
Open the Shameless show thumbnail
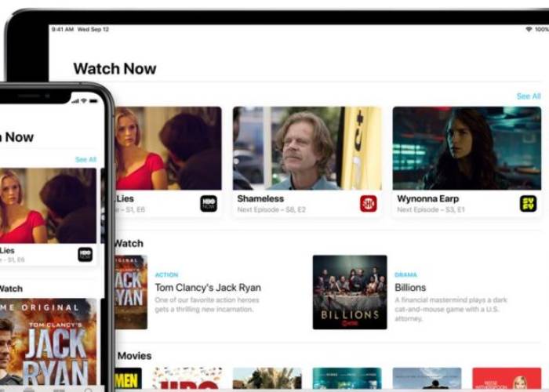[x=307, y=148]
